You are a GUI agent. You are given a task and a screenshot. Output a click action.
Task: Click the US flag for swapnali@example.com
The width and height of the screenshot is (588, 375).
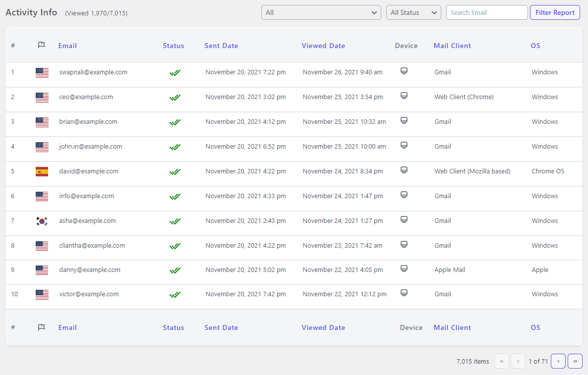pos(42,73)
